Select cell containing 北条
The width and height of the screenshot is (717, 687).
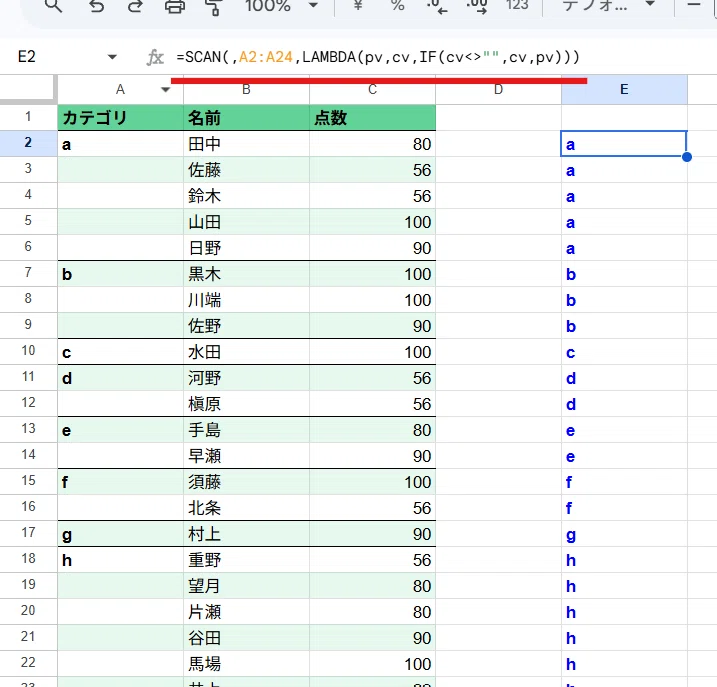click(246, 508)
